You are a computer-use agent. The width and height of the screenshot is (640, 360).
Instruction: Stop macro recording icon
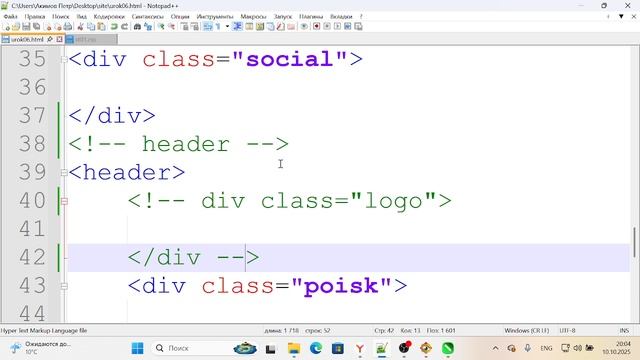coord(327,27)
